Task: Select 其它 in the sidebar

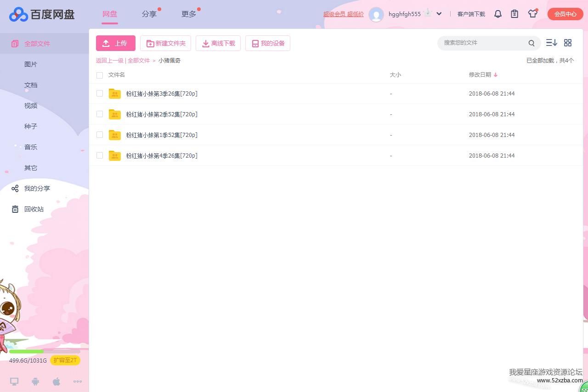Action: pyautogui.click(x=31, y=168)
